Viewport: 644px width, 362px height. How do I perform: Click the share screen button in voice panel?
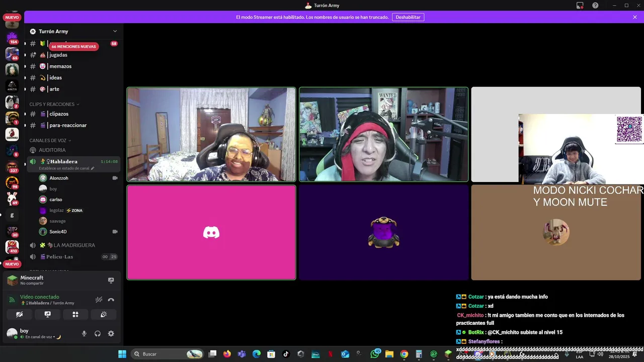(x=47, y=314)
